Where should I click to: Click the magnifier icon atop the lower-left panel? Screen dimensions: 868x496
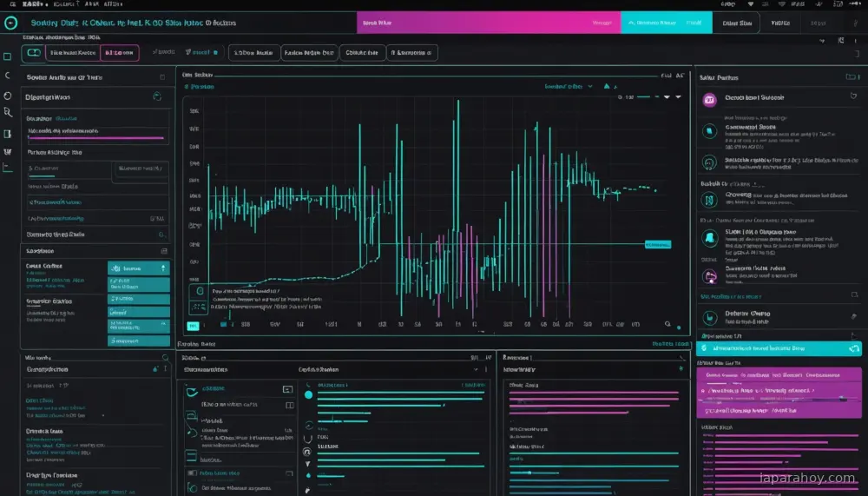(165, 358)
